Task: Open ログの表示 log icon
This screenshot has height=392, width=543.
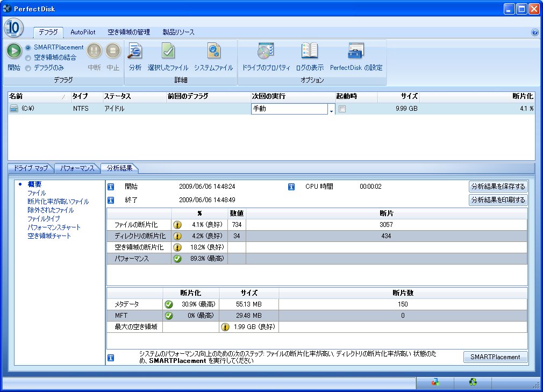Action: (309, 51)
